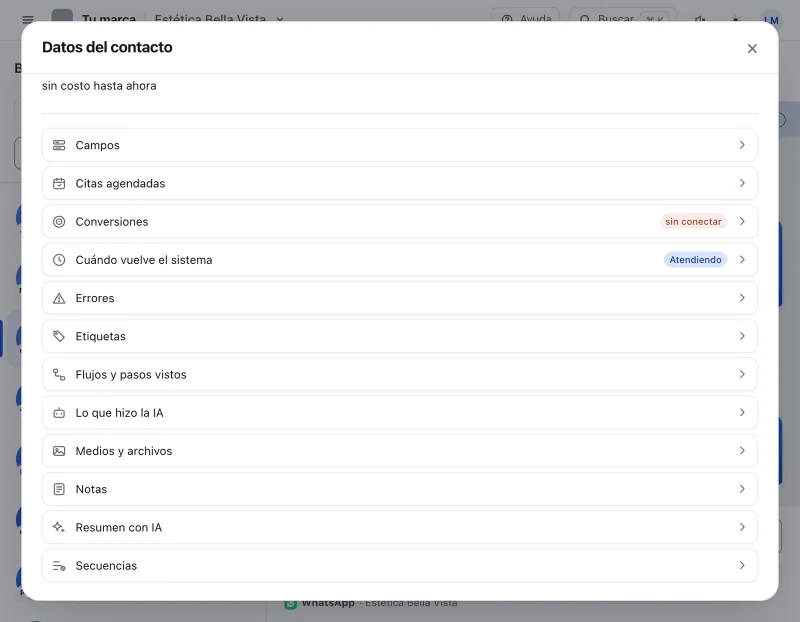Click the Medios y archivos image icon

tap(59, 451)
